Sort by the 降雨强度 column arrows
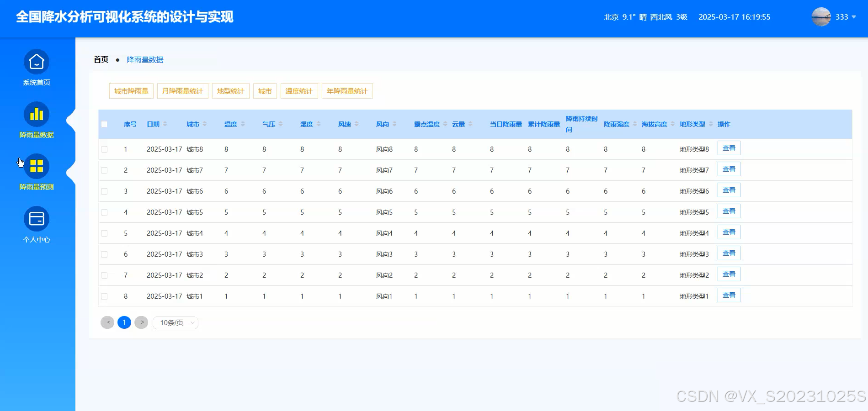This screenshot has height=411, width=868. click(635, 124)
